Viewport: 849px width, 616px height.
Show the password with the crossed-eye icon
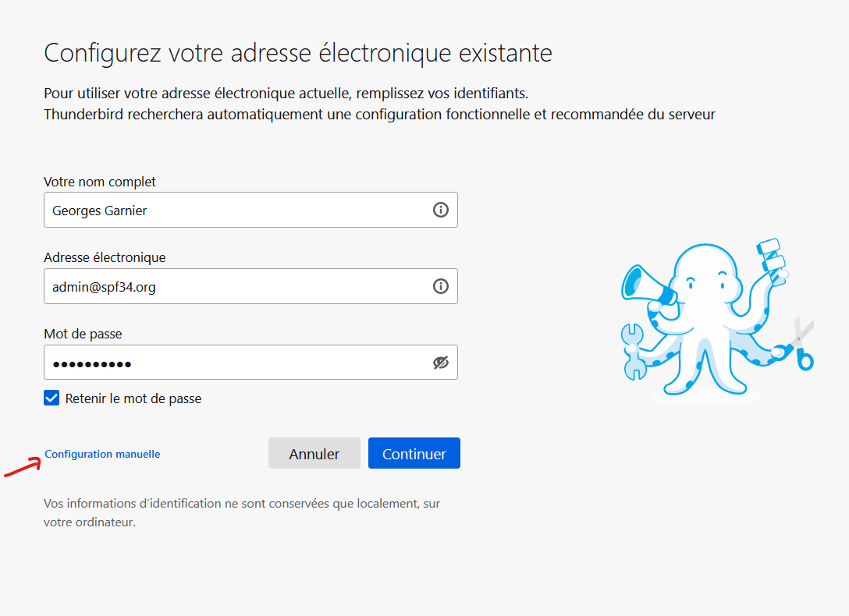(441, 363)
